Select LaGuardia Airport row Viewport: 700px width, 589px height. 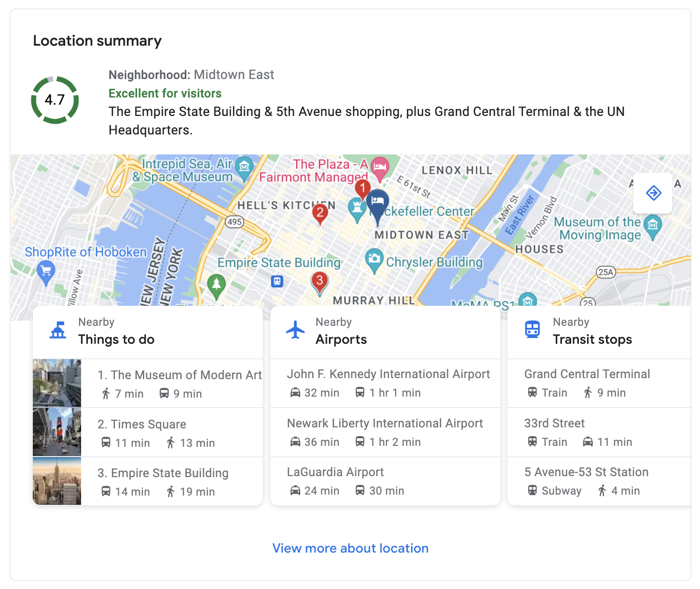coord(385,481)
